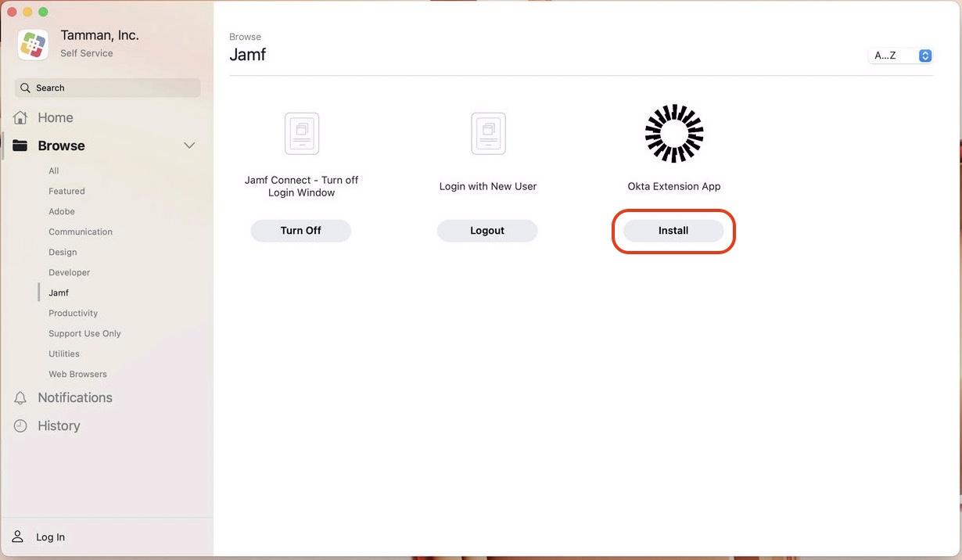Click the History clock icon
Viewport: 962px width, 560px height.
point(20,425)
